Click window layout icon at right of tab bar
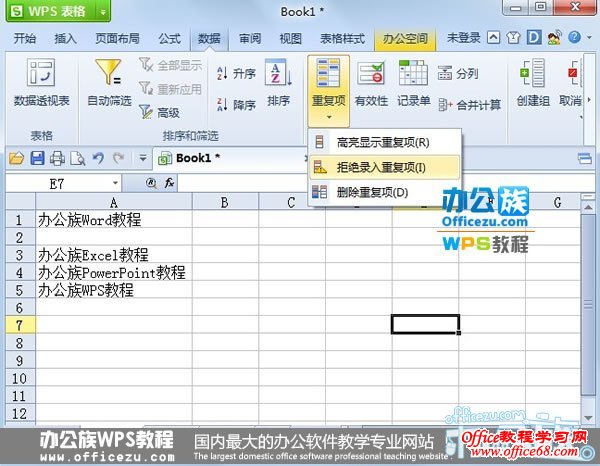600x466 pixels. (x=584, y=158)
